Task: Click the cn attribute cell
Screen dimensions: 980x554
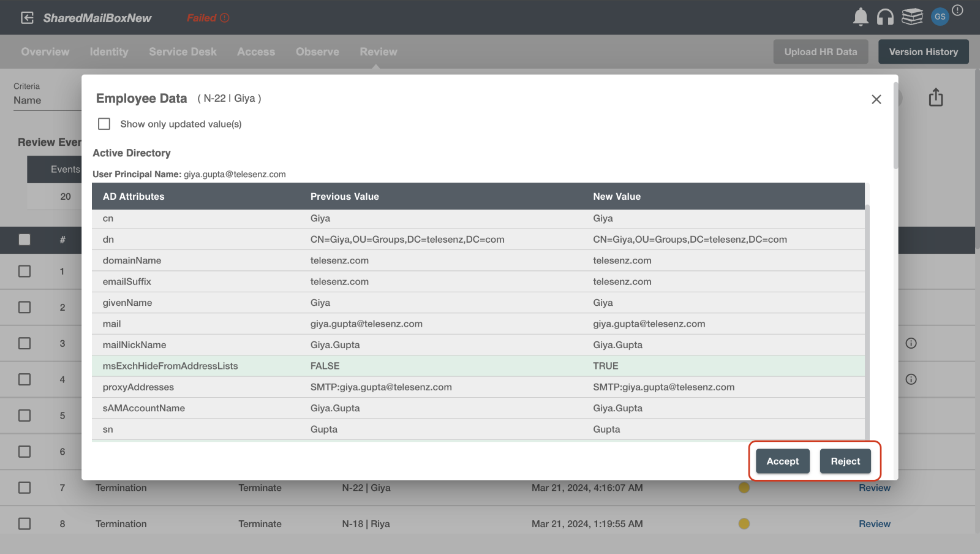Action: coord(108,218)
